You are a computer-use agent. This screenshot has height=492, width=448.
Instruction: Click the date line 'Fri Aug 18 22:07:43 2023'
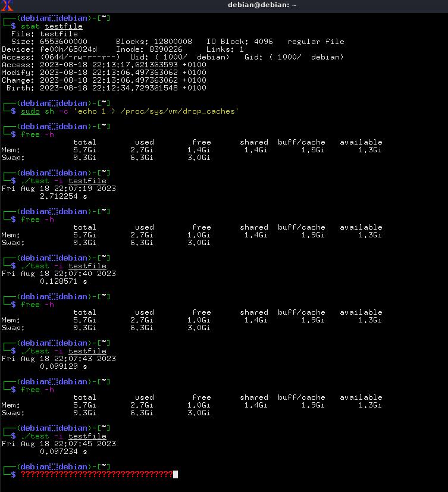point(59,359)
